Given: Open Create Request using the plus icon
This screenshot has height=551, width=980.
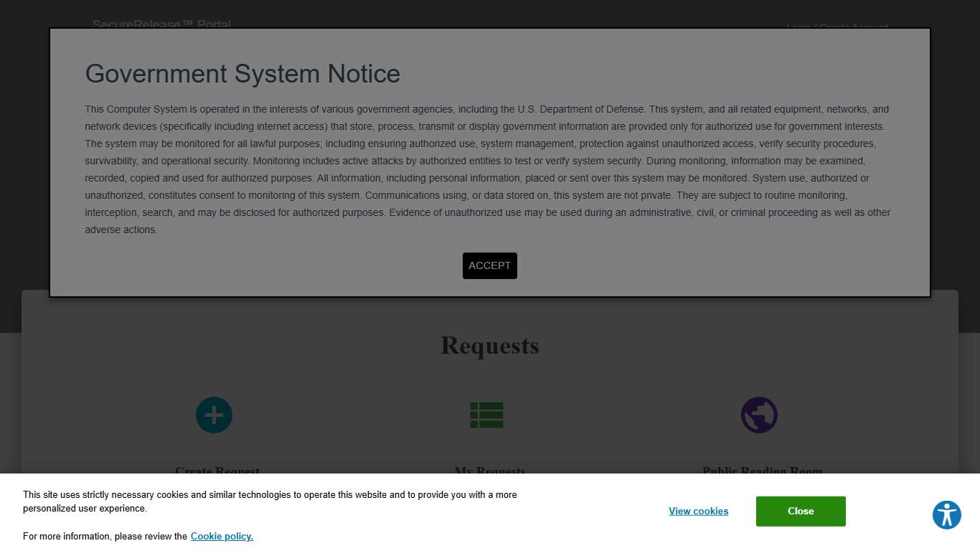Looking at the screenshot, I should [214, 415].
